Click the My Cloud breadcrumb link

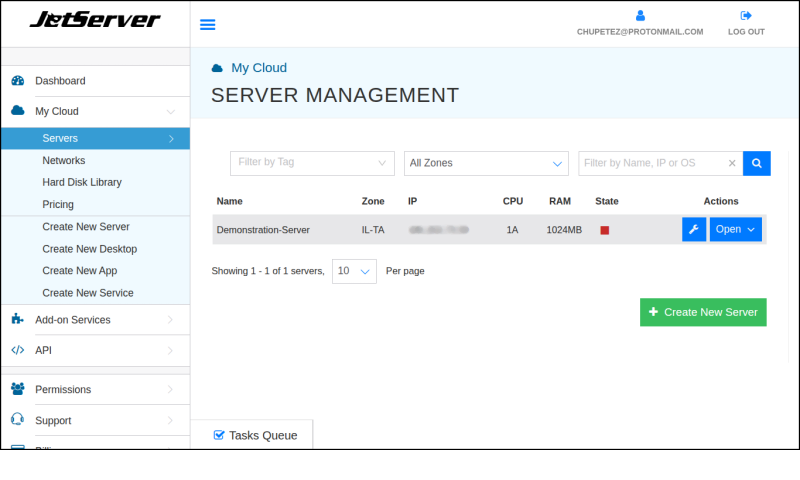tap(259, 68)
